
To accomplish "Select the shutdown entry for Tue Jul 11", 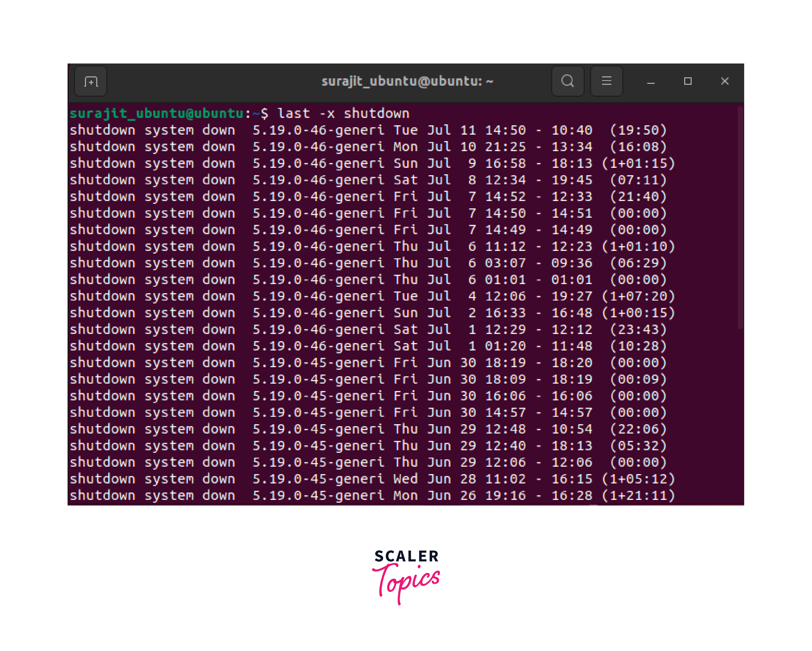I will [339, 130].
